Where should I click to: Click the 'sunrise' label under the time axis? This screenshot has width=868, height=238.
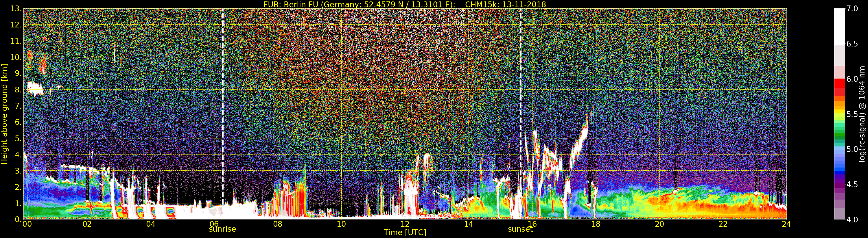point(222,229)
